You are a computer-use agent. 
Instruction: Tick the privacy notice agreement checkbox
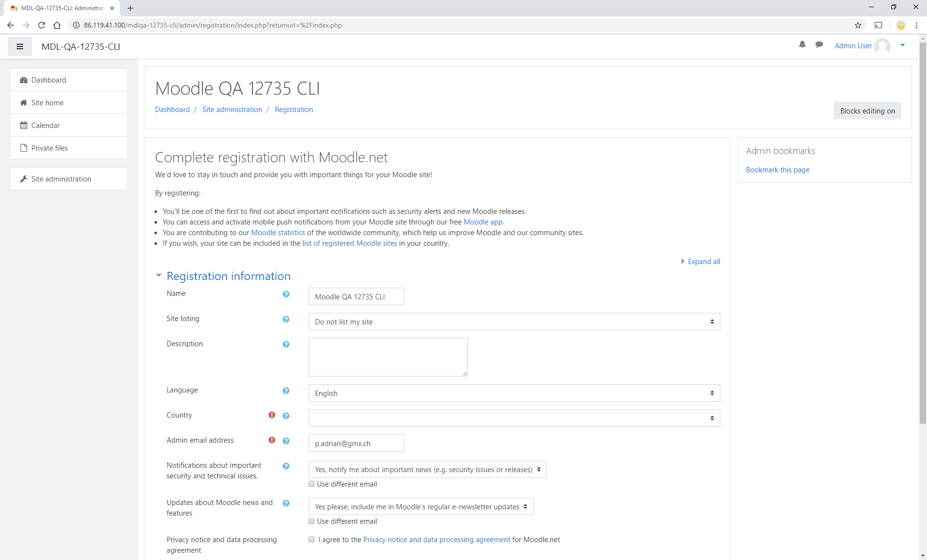coord(311,539)
